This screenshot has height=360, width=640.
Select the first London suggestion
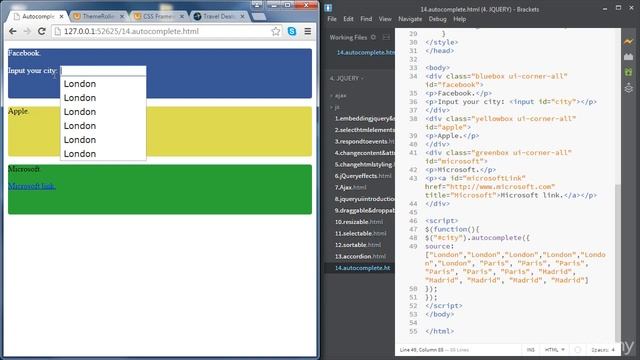pyautogui.click(x=103, y=84)
